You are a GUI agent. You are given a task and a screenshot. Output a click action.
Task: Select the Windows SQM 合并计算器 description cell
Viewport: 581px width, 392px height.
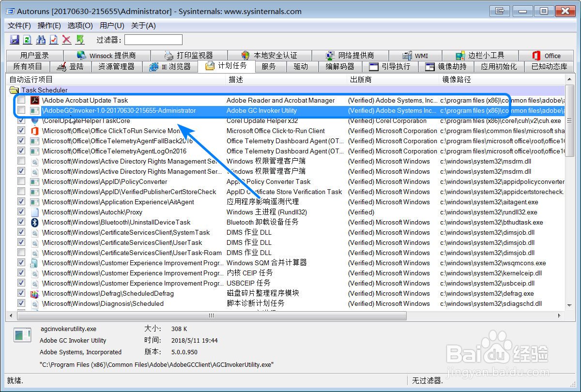[x=267, y=263]
